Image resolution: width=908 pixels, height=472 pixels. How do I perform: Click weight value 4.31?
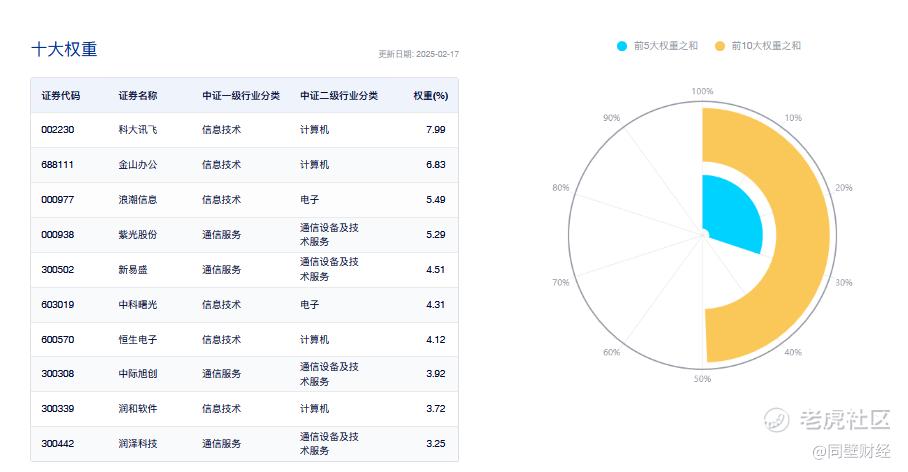point(435,305)
